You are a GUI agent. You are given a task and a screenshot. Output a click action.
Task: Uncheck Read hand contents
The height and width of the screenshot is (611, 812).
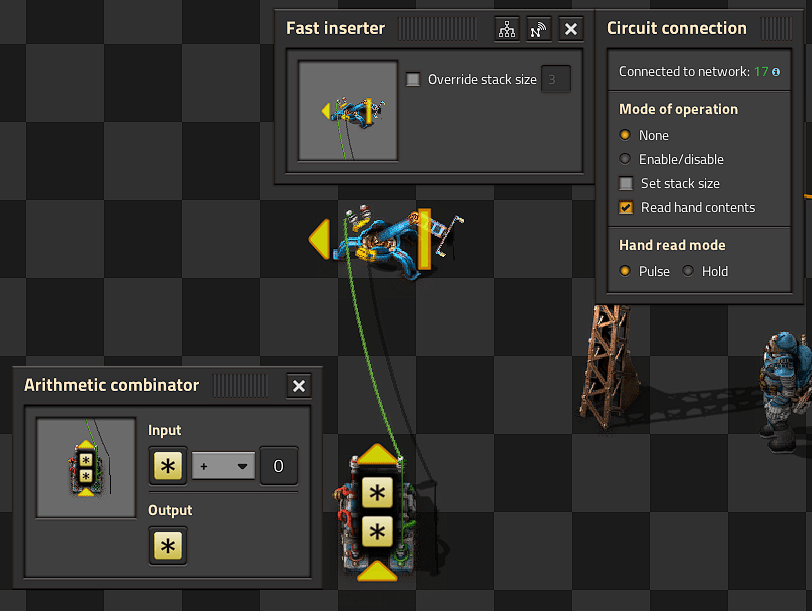(x=626, y=208)
